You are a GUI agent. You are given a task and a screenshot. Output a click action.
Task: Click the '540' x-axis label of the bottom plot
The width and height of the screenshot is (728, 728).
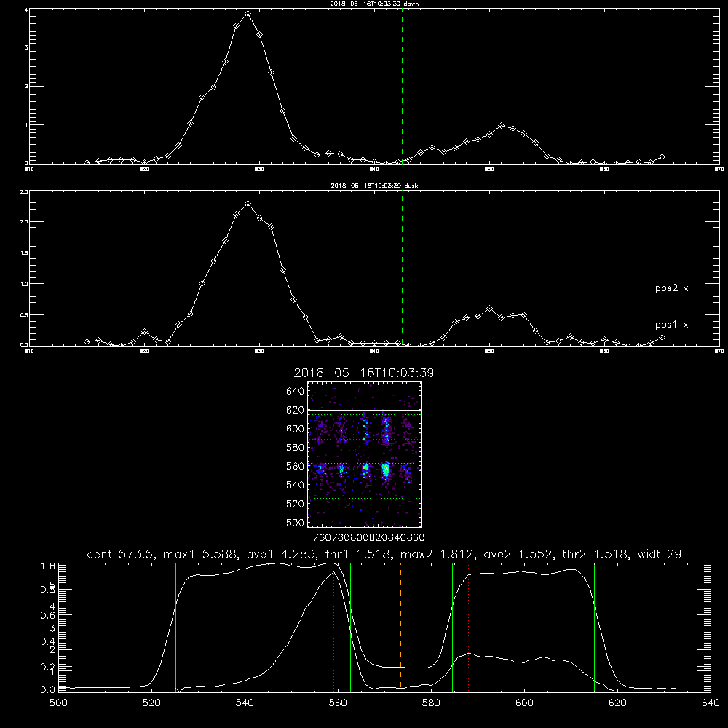(245, 703)
